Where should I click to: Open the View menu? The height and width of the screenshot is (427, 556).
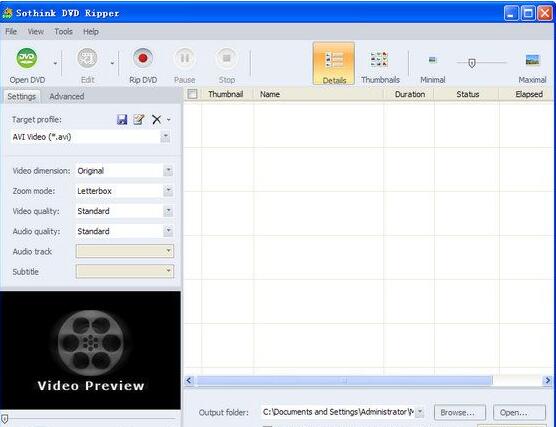tap(36, 32)
